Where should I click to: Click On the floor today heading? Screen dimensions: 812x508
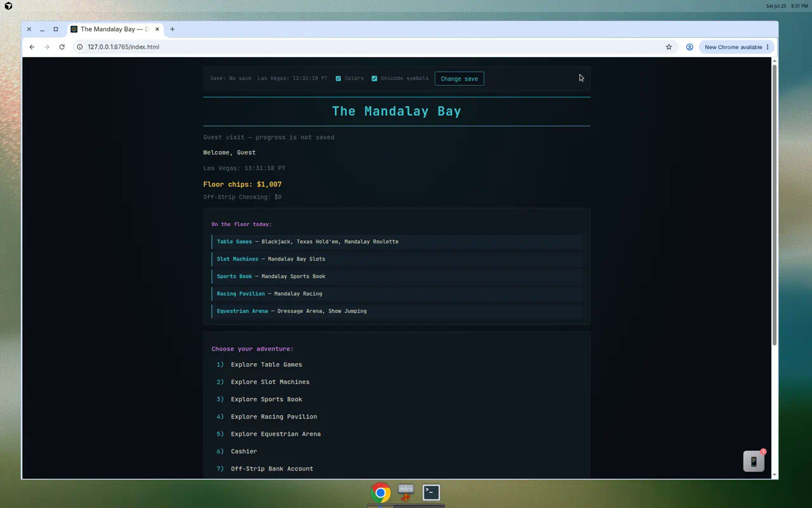point(242,224)
